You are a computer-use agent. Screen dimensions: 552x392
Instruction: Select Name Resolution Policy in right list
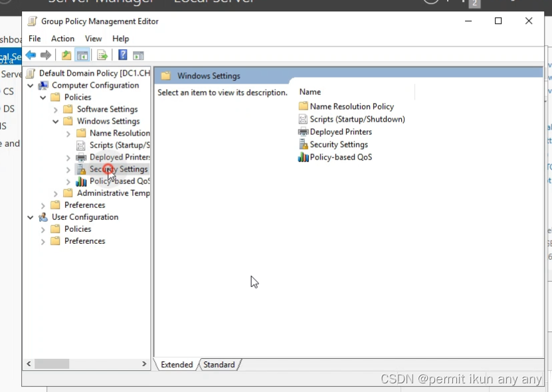tap(351, 106)
